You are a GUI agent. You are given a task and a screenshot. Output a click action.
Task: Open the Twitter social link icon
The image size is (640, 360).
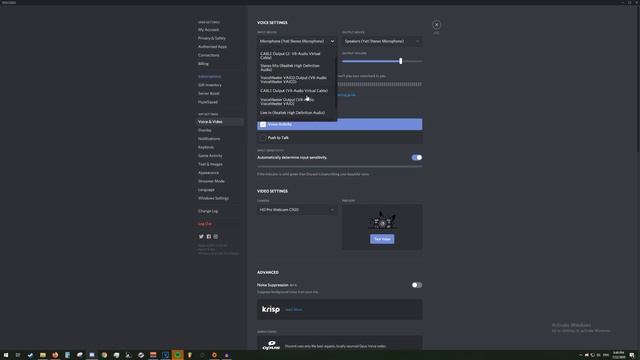(201, 237)
